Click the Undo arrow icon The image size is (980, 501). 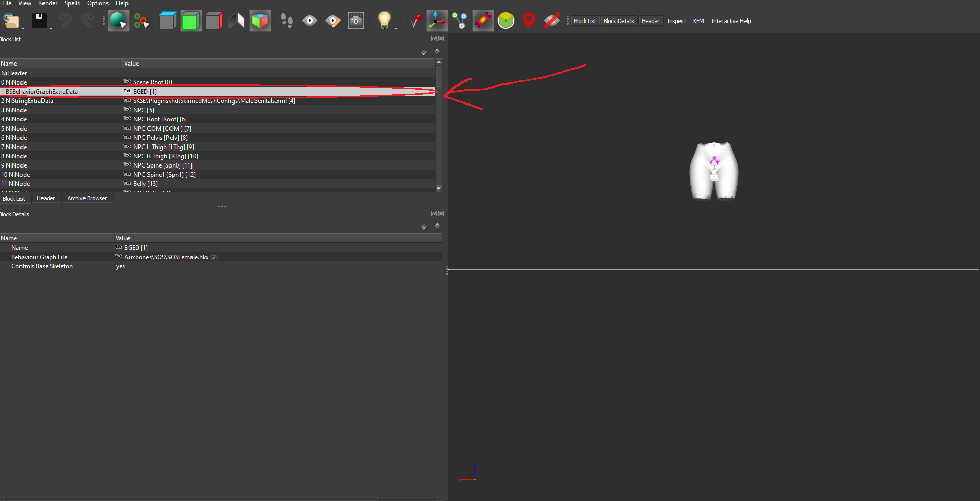tap(65, 21)
